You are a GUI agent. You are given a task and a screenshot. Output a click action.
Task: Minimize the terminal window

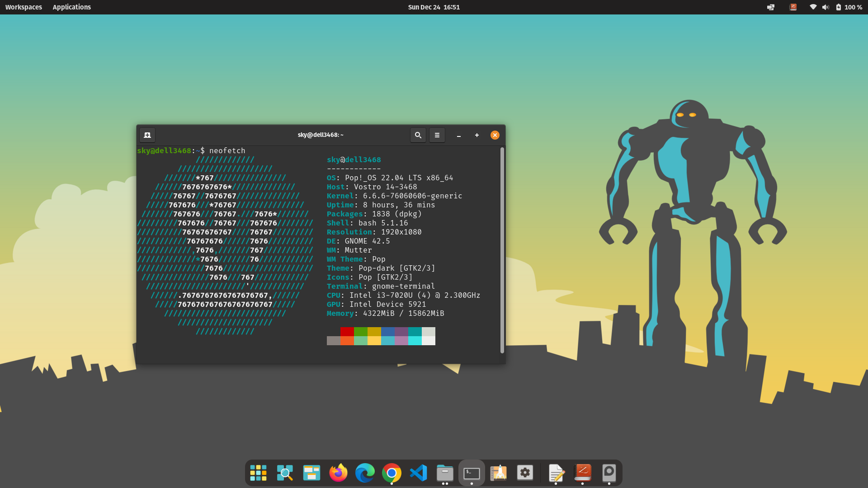(x=459, y=135)
